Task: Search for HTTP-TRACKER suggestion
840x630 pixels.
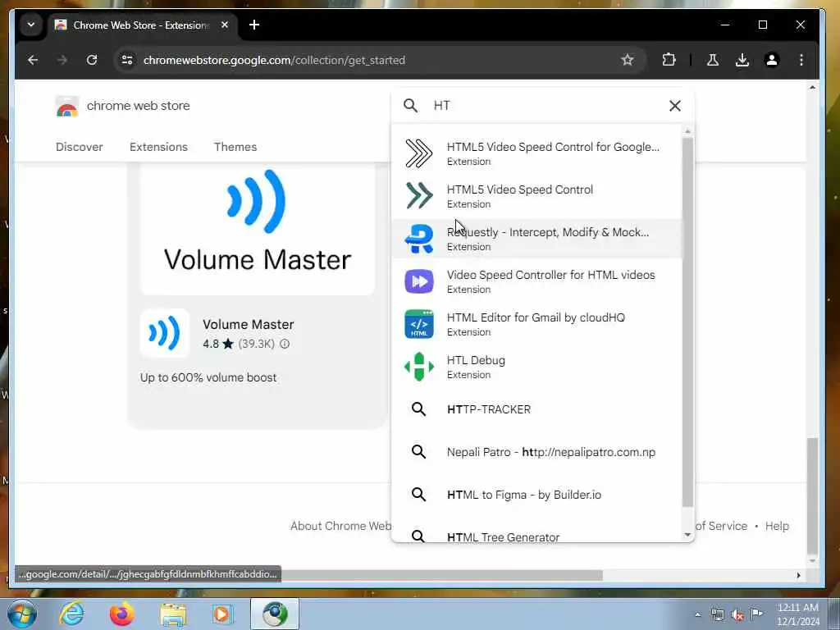Action: coord(536,409)
